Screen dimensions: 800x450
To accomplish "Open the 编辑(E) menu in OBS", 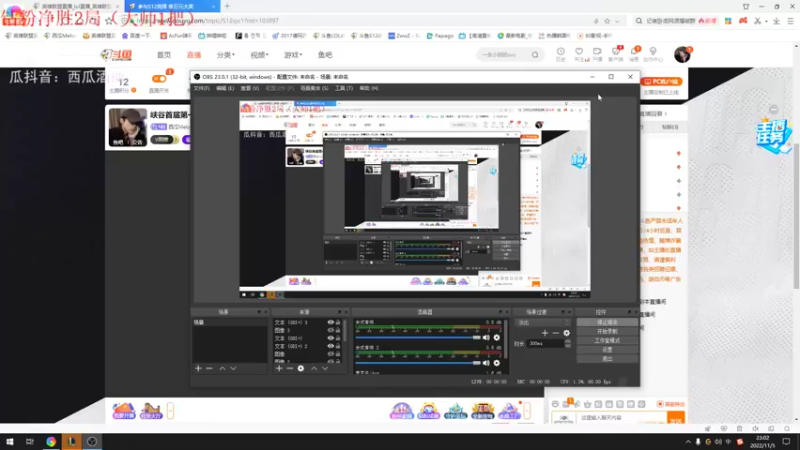I will [224, 88].
